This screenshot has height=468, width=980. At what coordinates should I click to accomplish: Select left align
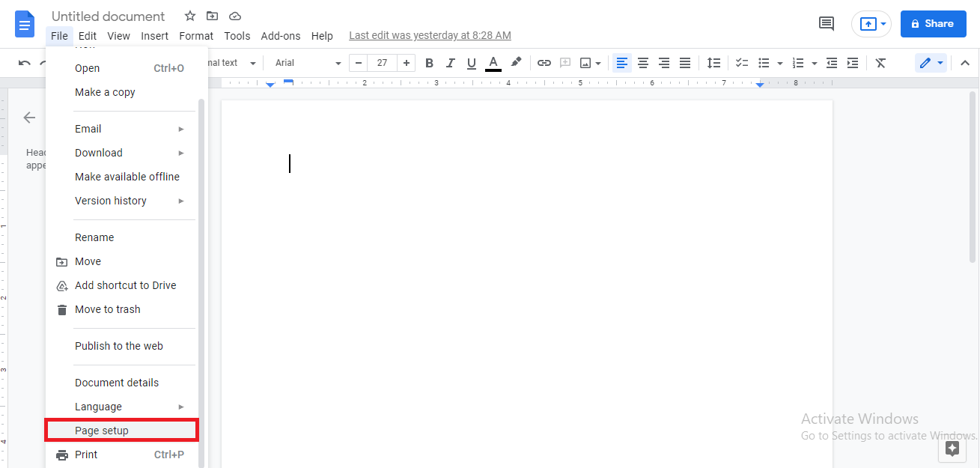pos(621,63)
